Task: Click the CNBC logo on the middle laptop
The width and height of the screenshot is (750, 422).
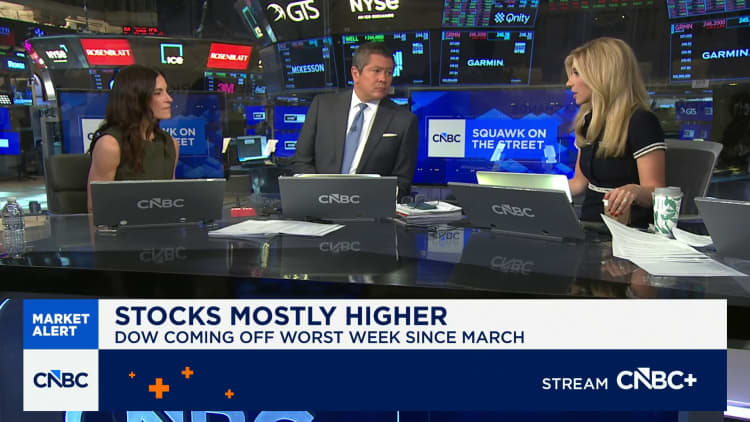Action: [x=339, y=199]
